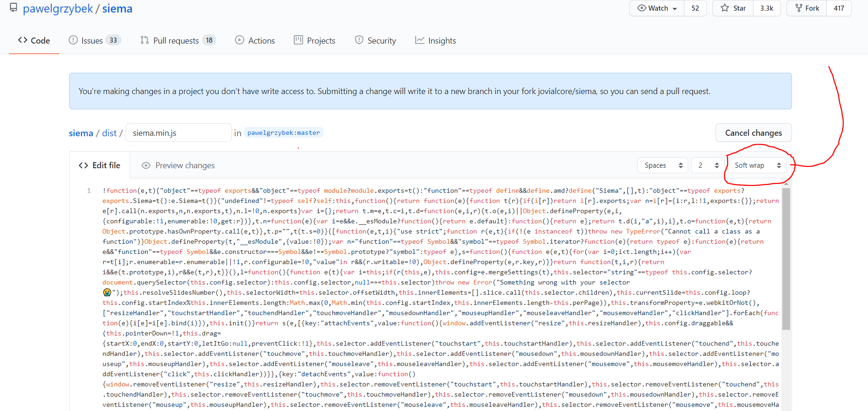View the 417 forks count
Viewport: 868px width, 411px height.
[x=839, y=8]
